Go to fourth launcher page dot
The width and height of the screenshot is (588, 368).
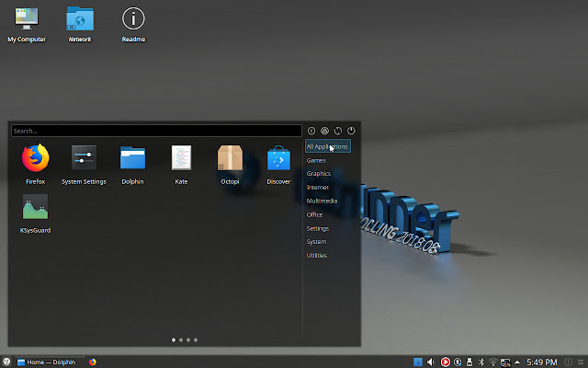coord(196,339)
